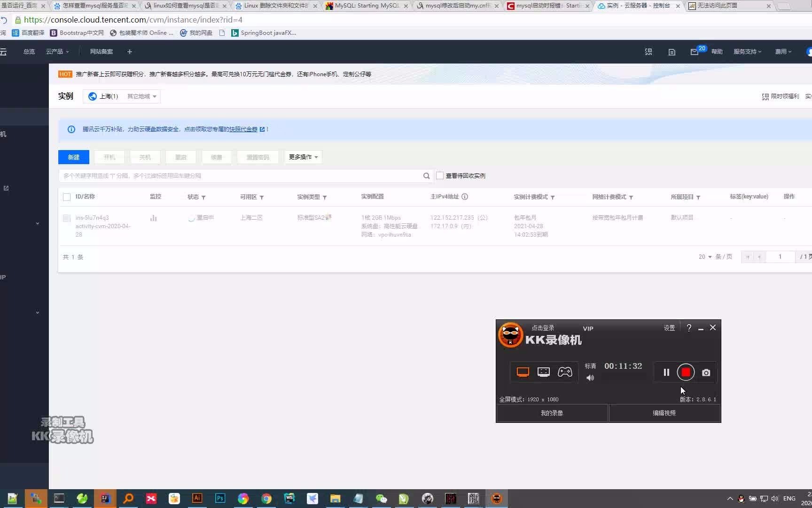Image resolution: width=812 pixels, height=508 pixels.
Task: Open 云产品 menu
Action: tap(57, 52)
